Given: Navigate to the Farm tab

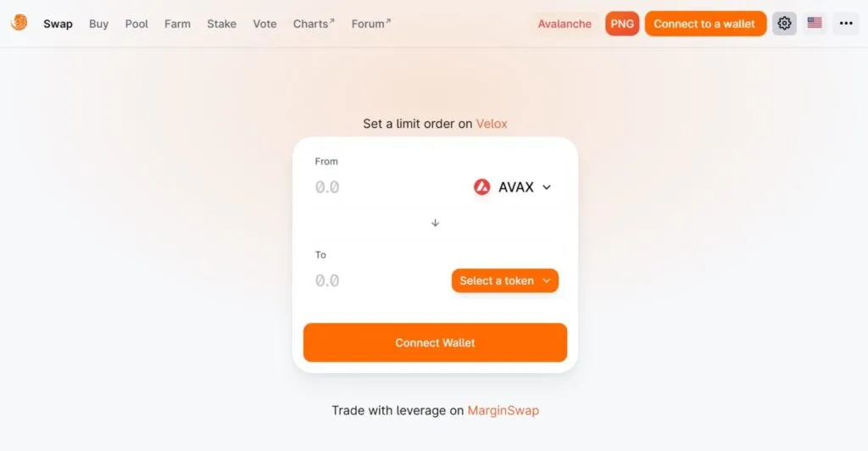Looking at the screenshot, I should tap(177, 24).
